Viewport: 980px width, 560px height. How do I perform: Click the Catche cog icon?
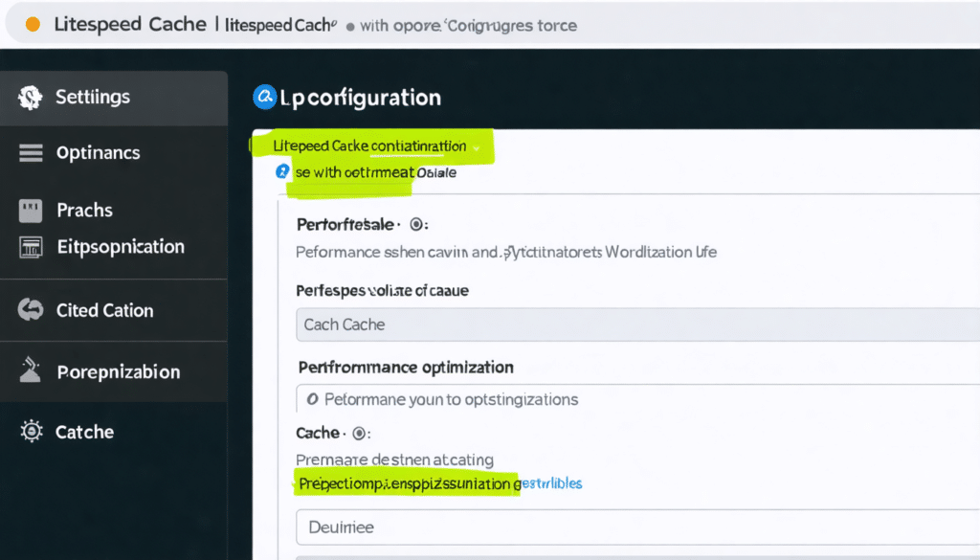click(32, 432)
